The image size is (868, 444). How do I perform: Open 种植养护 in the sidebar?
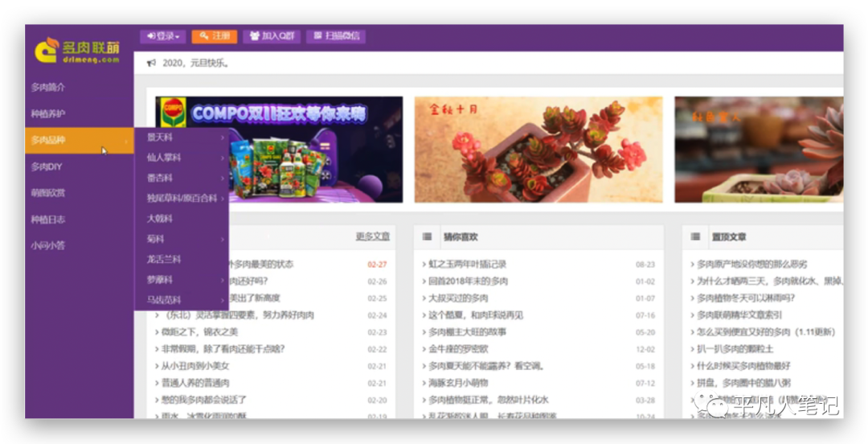click(x=79, y=113)
